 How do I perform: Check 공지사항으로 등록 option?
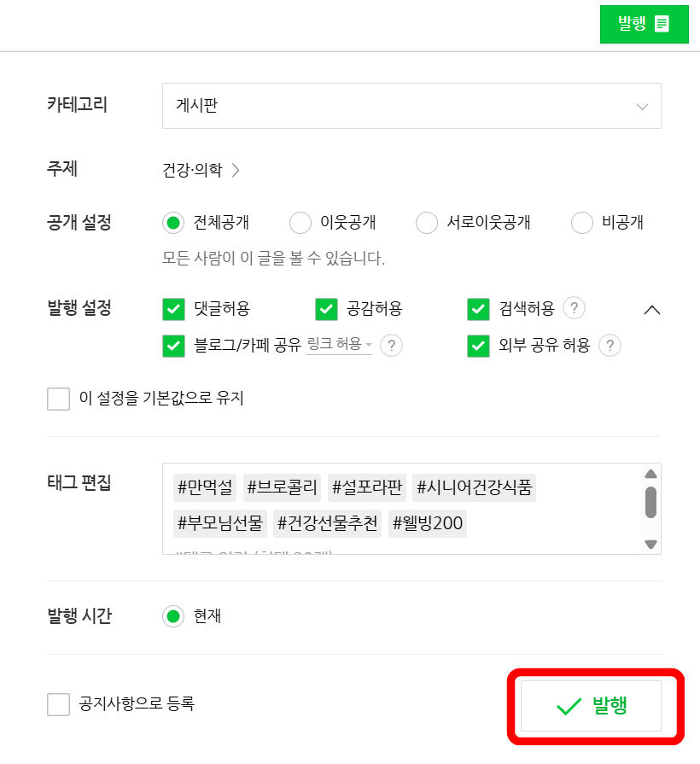click(59, 704)
